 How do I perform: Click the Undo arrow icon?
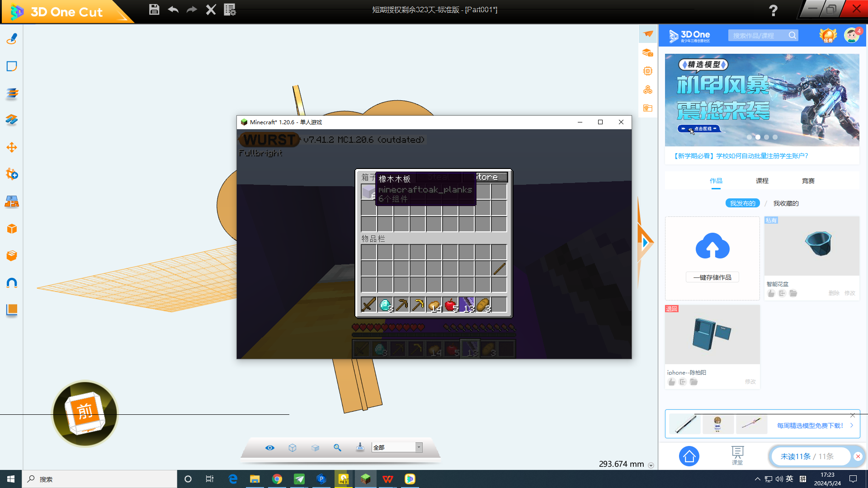click(x=173, y=9)
